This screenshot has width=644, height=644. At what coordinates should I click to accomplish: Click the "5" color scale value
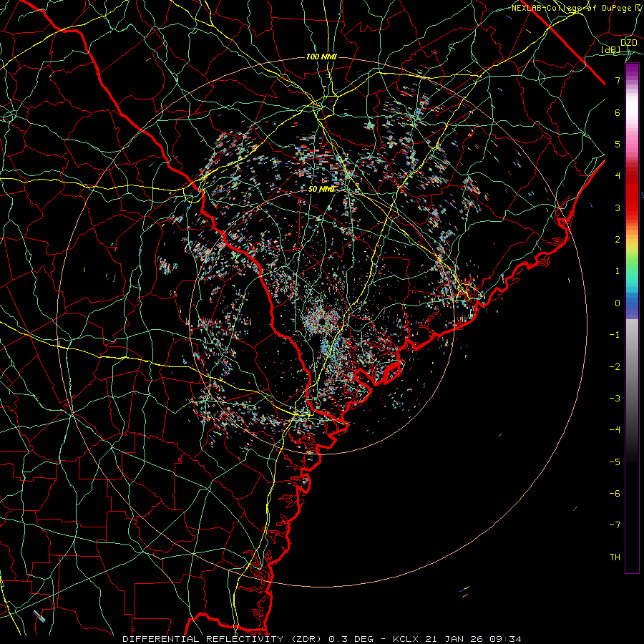[x=618, y=144]
